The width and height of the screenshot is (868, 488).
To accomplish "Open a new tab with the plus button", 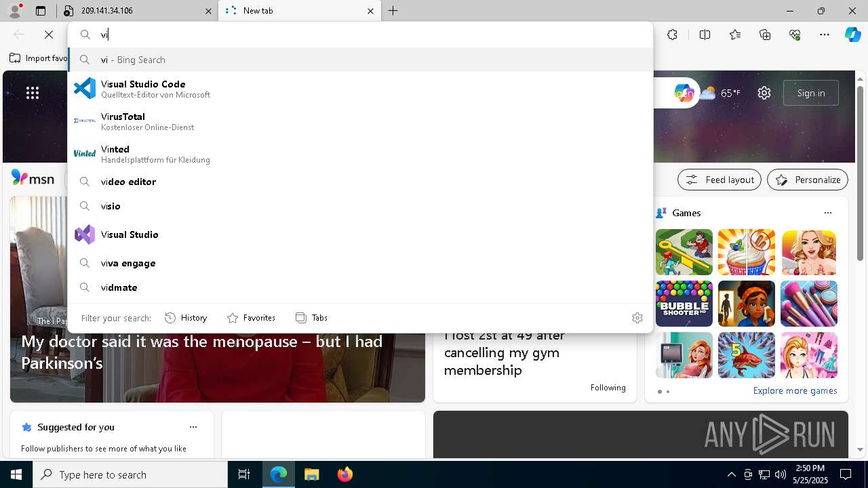I will click(393, 11).
